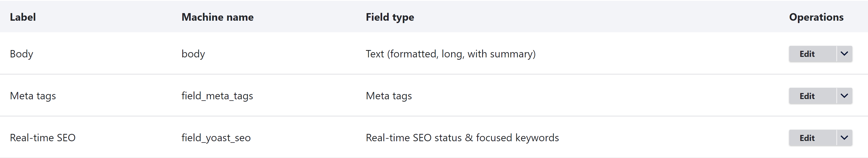Click the Label column header
The image size is (868, 158).
point(23,17)
